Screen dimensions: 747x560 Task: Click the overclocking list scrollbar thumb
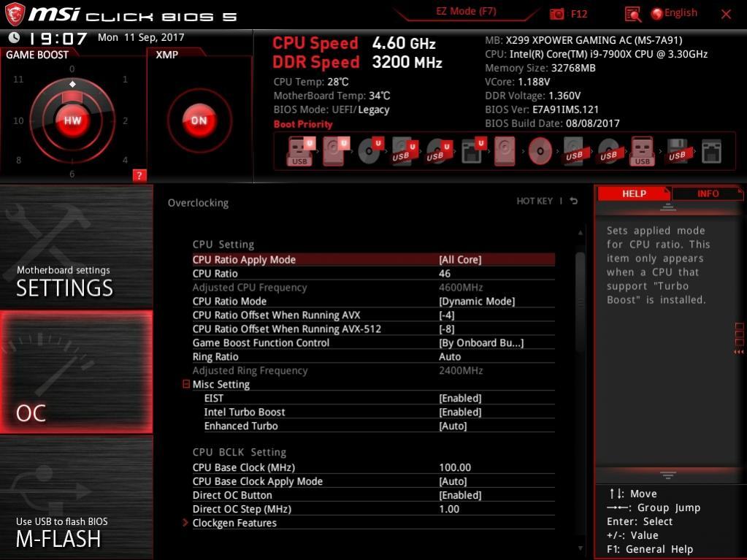point(581,302)
